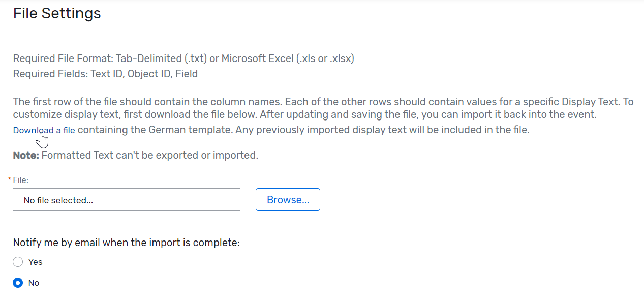Download the display text template file
This screenshot has width=644, height=301.
click(43, 130)
